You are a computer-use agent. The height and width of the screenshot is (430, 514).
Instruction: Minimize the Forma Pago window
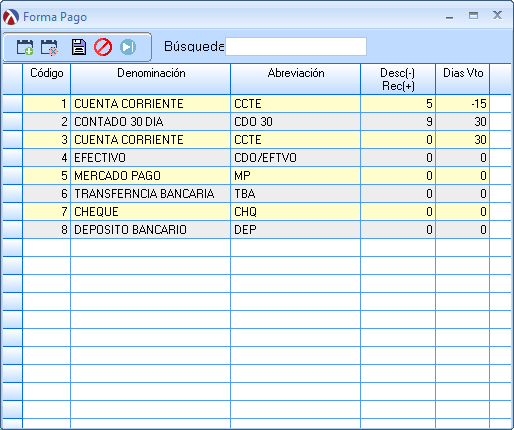pyautogui.click(x=450, y=16)
